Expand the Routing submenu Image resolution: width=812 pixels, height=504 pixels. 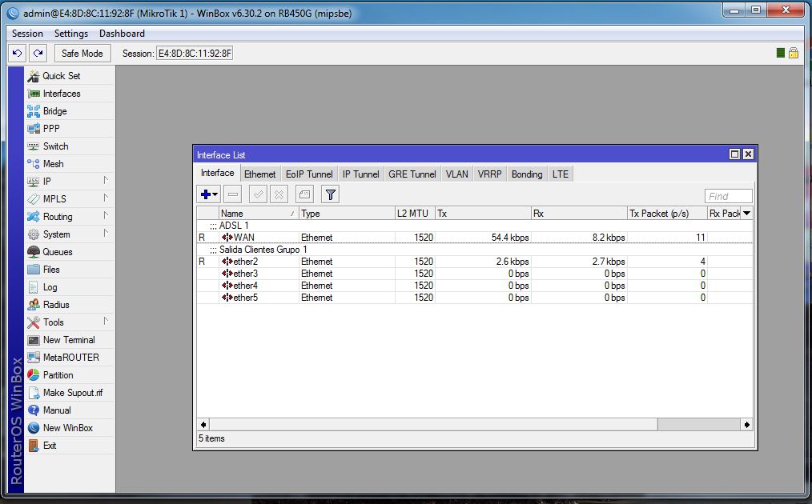tap(106, 216)
